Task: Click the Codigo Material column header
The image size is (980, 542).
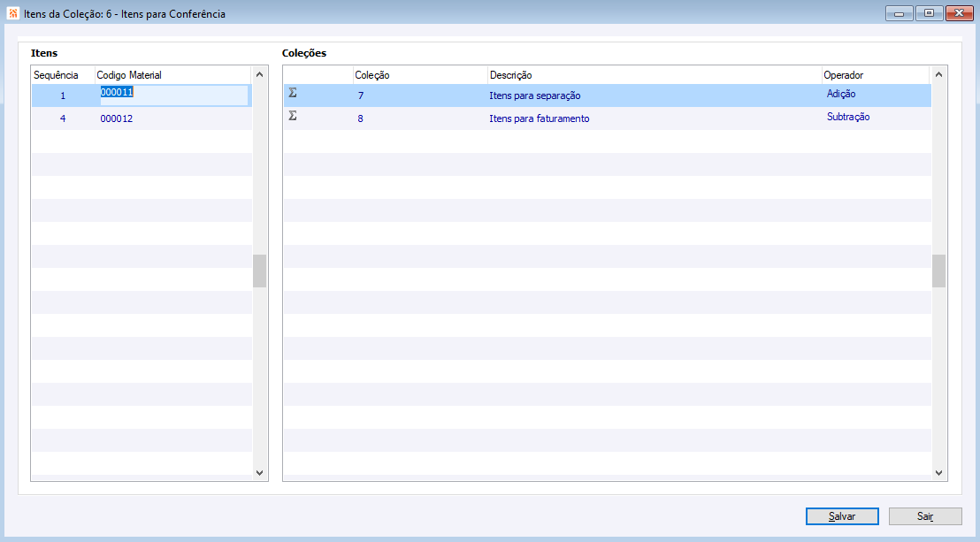Action: (173, 75)
